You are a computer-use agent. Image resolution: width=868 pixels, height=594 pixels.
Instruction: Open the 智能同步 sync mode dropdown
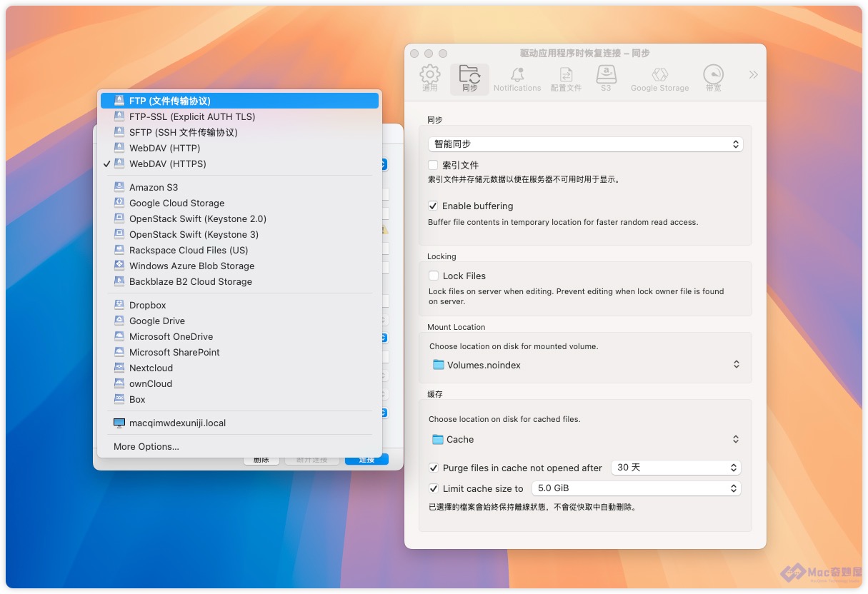coord(585,144)
